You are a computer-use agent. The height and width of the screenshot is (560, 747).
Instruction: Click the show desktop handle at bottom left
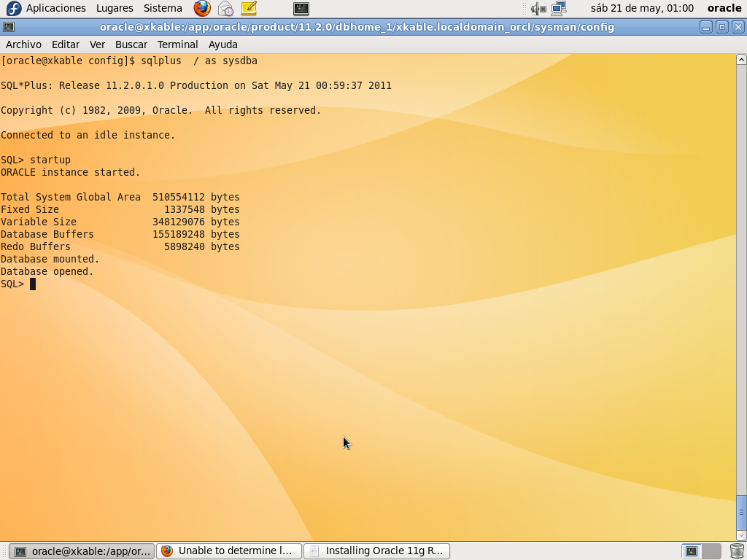(x=4, y=551)
